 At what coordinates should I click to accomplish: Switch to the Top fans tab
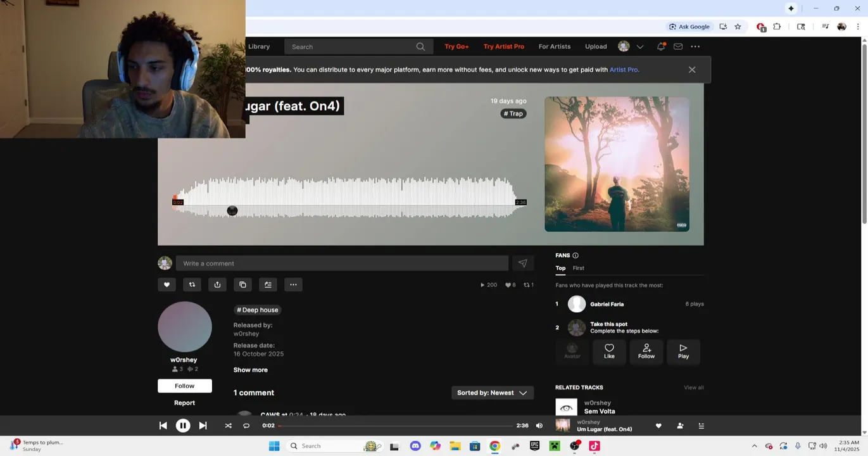click(560, 268)
